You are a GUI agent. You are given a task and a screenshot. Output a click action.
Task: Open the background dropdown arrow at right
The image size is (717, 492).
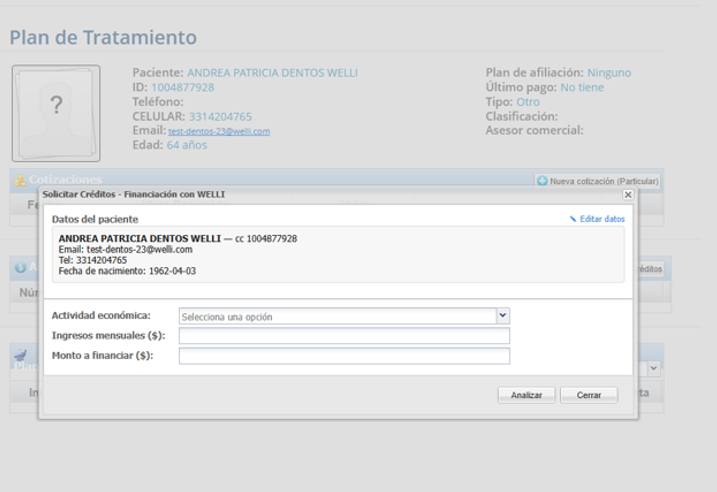[x=654, y=368]
